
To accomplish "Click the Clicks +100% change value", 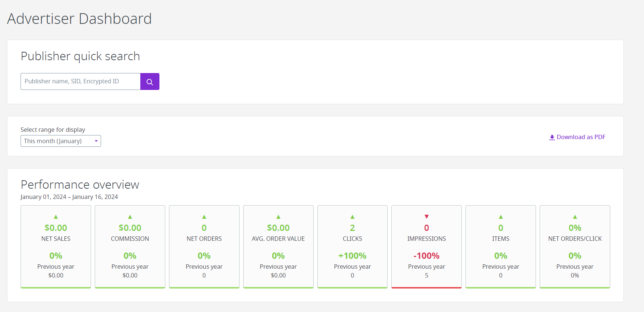I will (x=352, y=256).
